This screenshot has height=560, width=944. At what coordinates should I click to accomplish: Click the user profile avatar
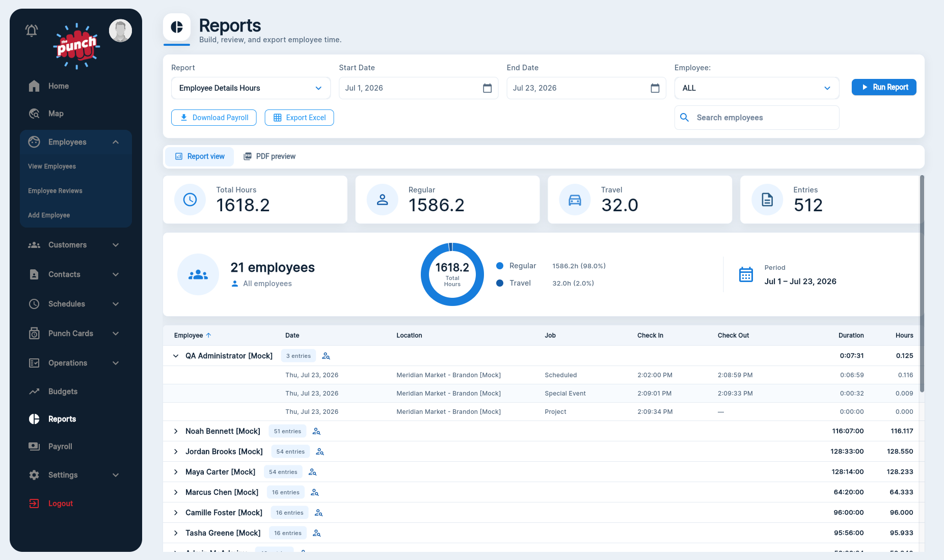point(121,31)
